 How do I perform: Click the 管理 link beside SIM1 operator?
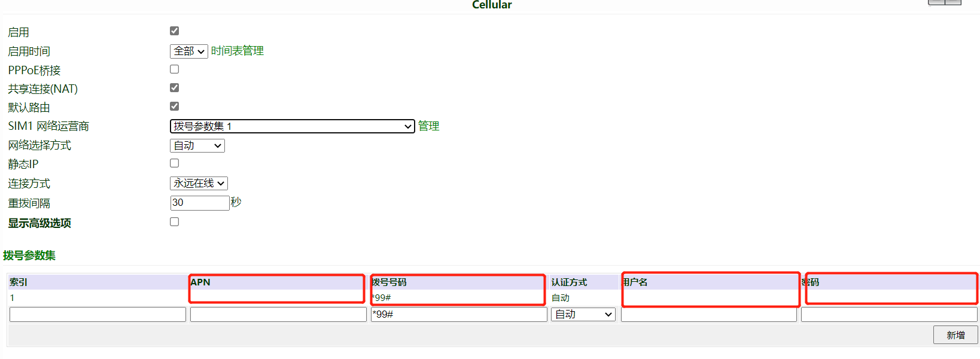pyautogui.click(x=428, y=126)
